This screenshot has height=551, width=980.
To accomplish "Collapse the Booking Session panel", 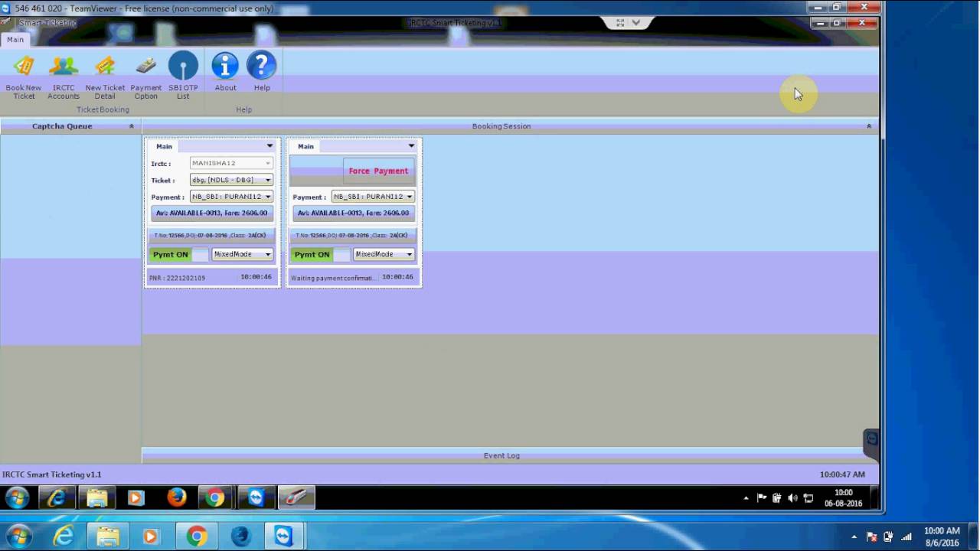I will point(869,126).
